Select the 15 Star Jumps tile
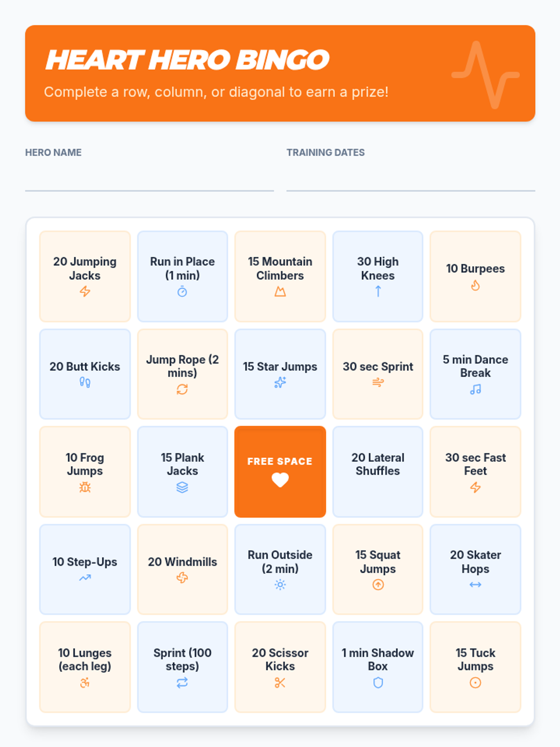560x747 pixels. click(280, 374)
